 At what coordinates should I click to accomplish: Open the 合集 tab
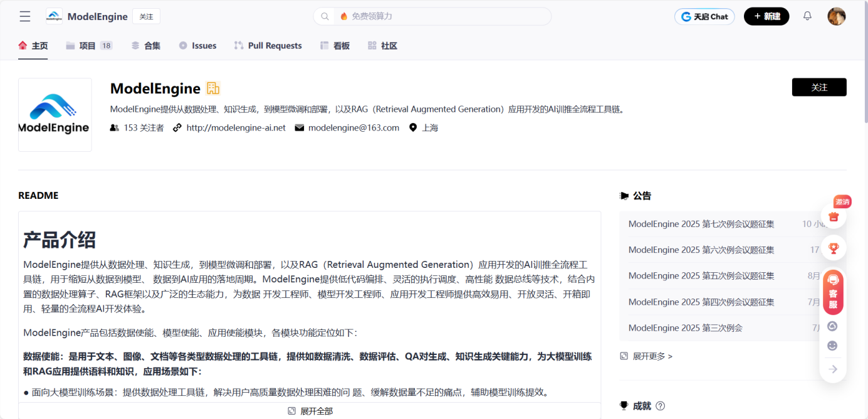pos(146,46)
